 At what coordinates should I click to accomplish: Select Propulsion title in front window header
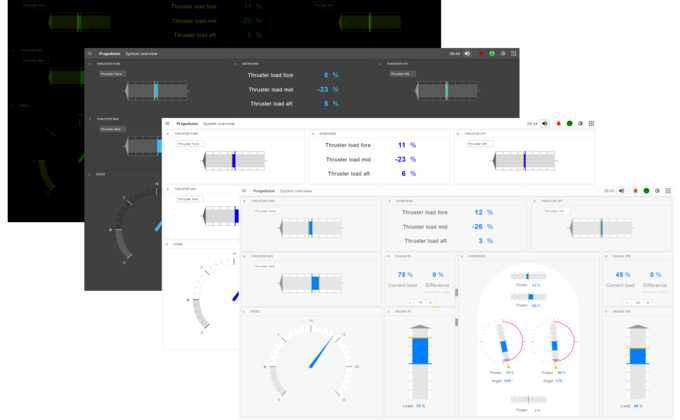[264, 190]
